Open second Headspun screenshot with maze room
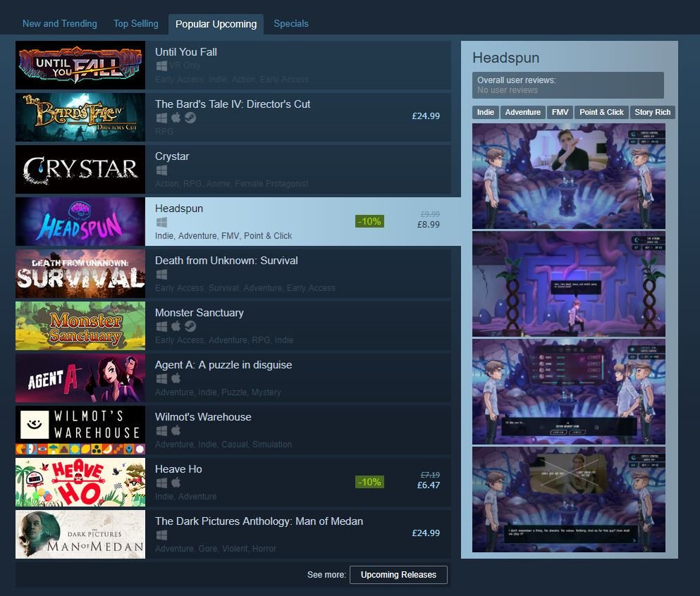This screenshot has width=700, height=596. pyautogui.click(x=569, y=284)
